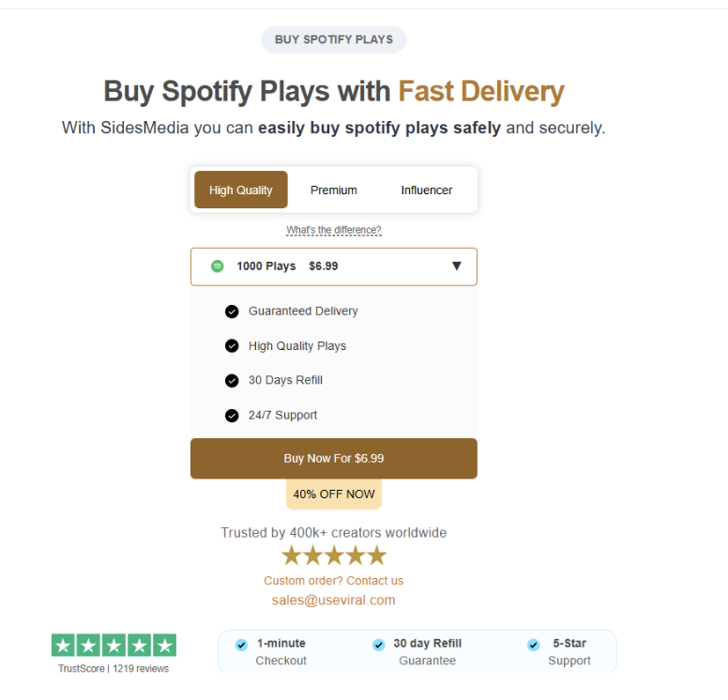
Task: Click the 5-Star Support check badge
Action: pyautogui.click(x=534, y=645)
